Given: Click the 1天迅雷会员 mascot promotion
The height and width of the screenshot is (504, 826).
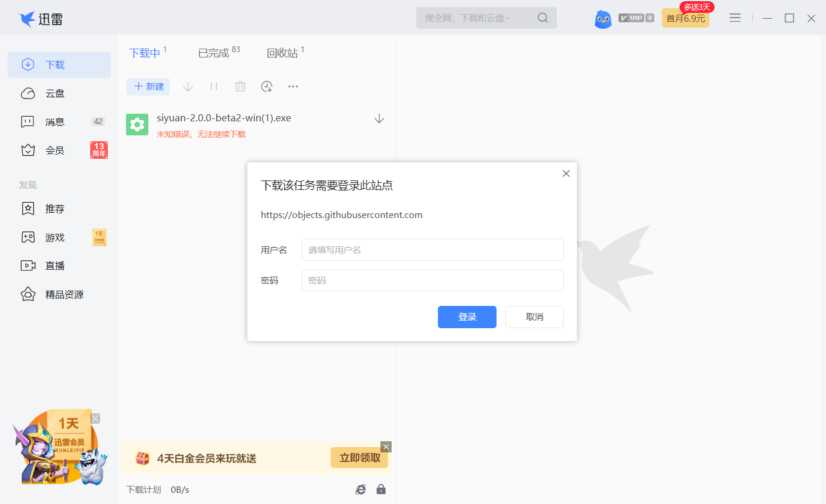Looking at the screenshot, I should point(59,448).
